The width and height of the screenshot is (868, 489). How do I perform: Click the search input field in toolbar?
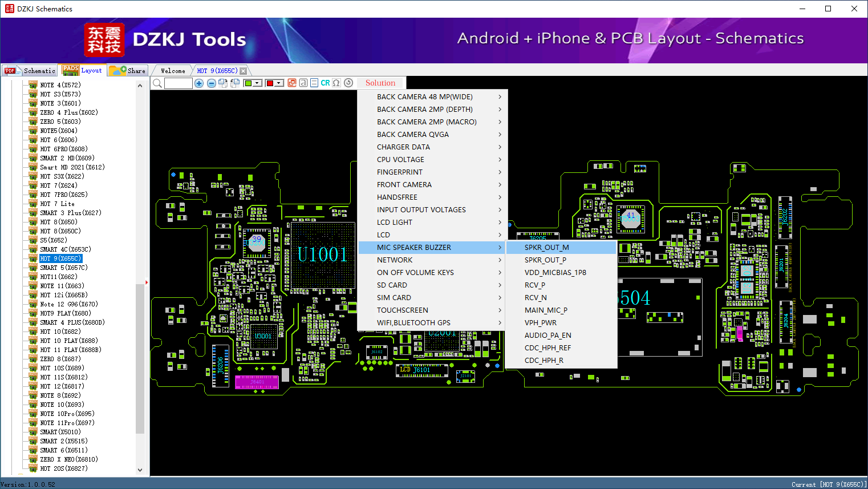[x=179, y=83]
